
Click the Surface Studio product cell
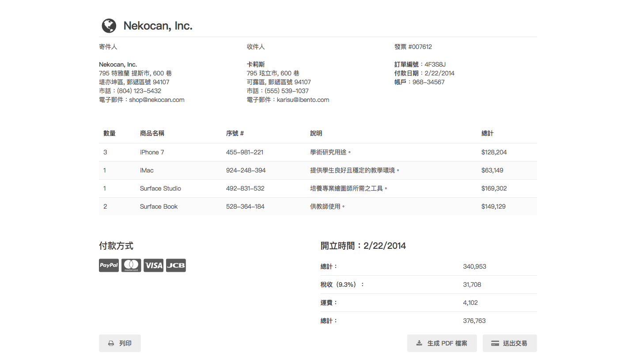[160, 188]
